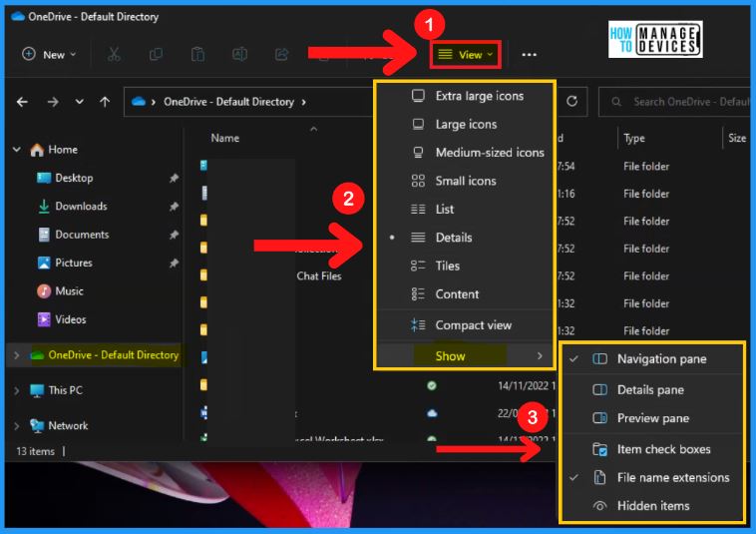
Task: Click the Copy icon in toolbar
Action: coord(156,55)
